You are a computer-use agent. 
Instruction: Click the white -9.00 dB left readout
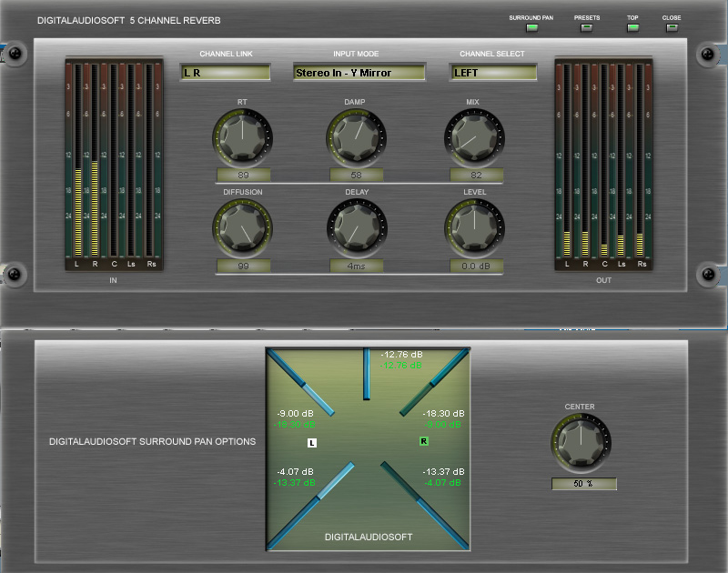pyautogui.click(x=295, y=414)
